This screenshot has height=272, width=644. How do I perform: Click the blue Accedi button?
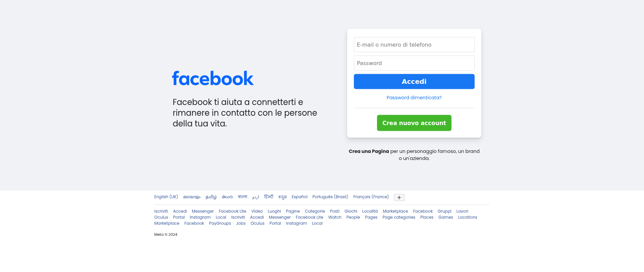[x=414, y=81]
